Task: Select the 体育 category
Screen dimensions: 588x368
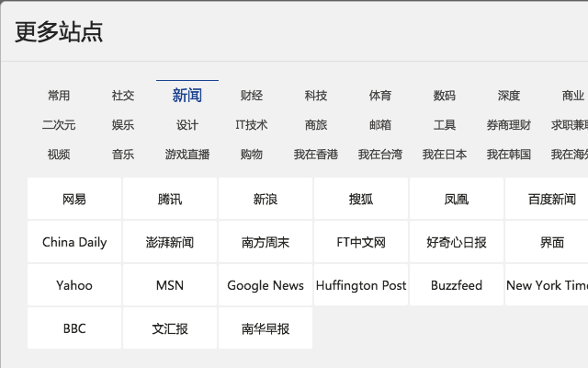Action: 380,96
